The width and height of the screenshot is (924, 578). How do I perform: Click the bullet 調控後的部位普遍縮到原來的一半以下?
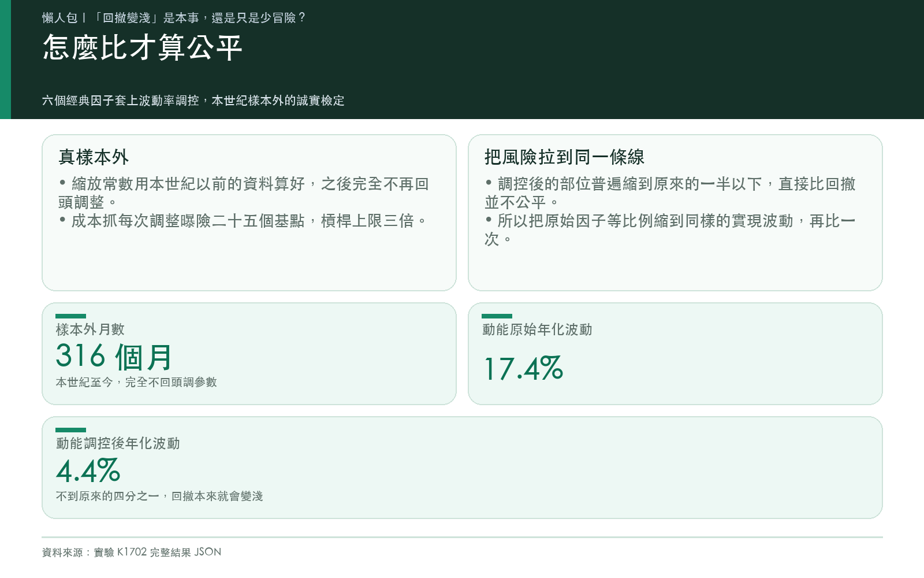670,193
